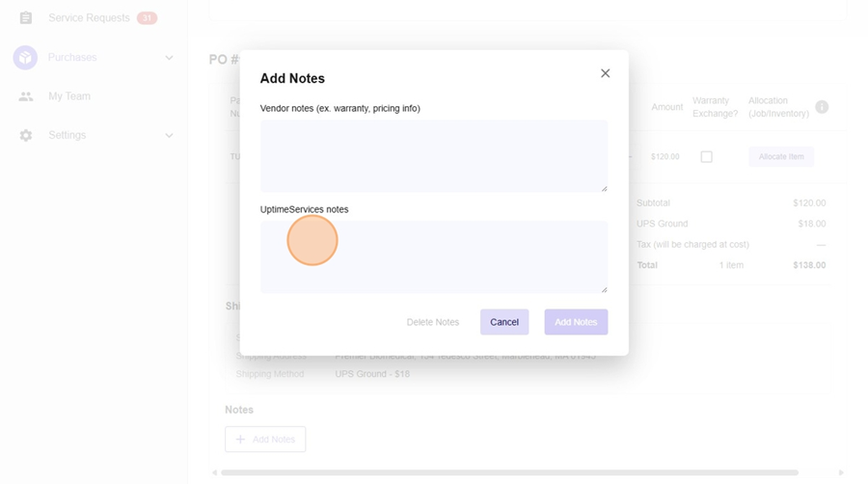
Task: Click the Allocation info icon
Action: tap(822, 107)
